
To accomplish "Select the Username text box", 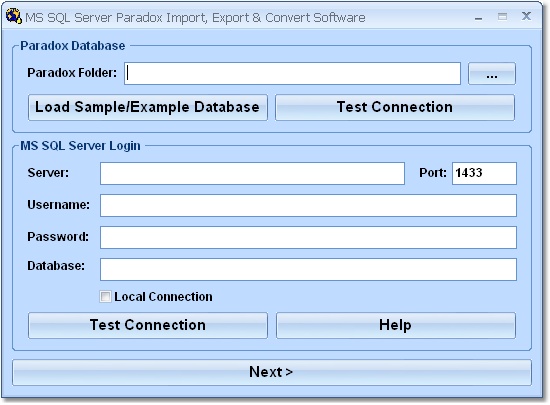I will coord(308,205).
